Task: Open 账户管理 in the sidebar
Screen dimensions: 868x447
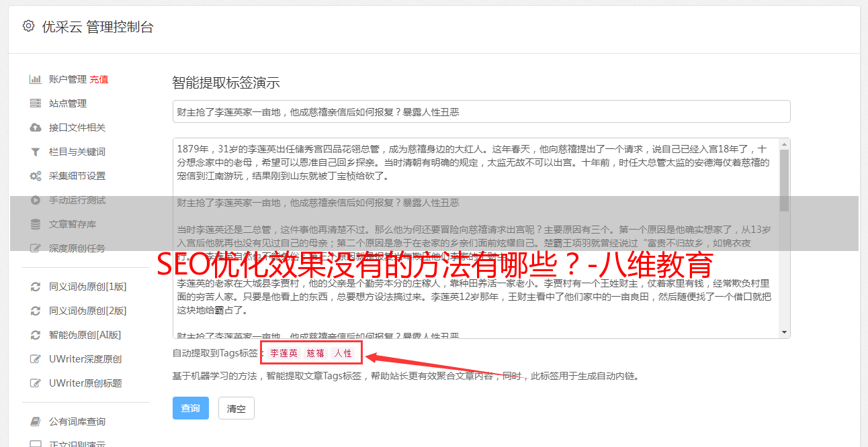Action: [68, 79]
